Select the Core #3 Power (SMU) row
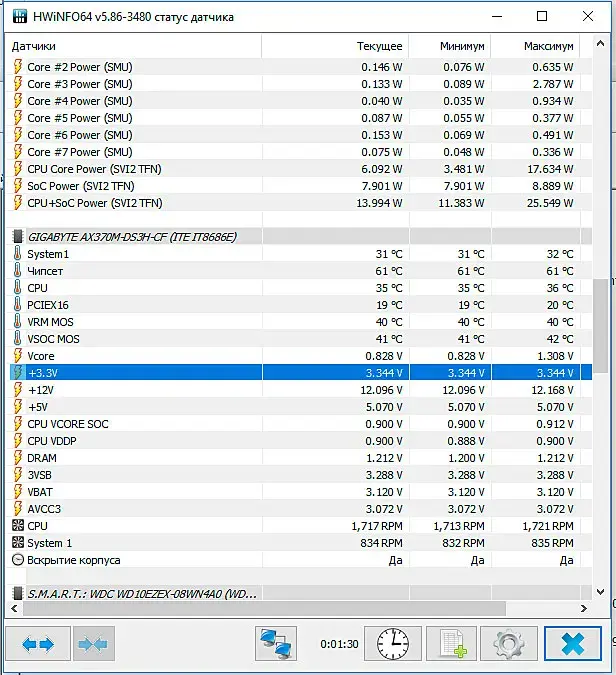This screenshot has height=675, width=616. coord(299,84)
